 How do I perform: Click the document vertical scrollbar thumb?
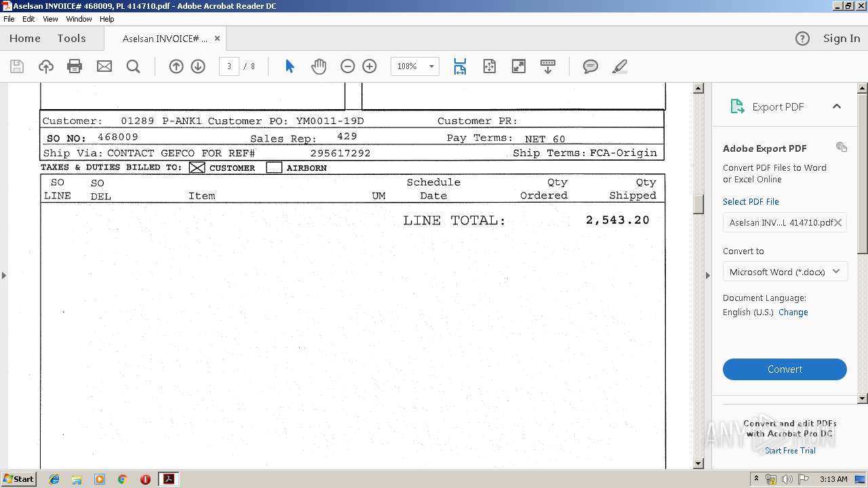pyautogui.click(x=698, y=204)
